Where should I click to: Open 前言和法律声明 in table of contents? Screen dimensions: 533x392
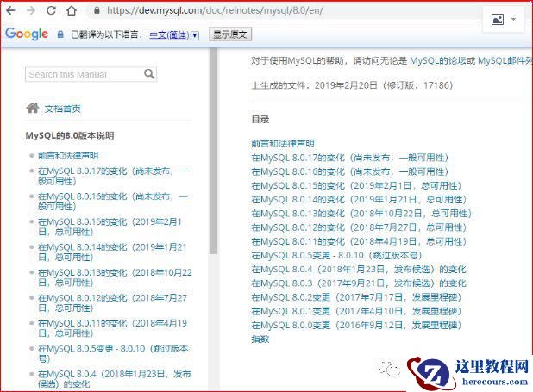click(x=283, y=143)
